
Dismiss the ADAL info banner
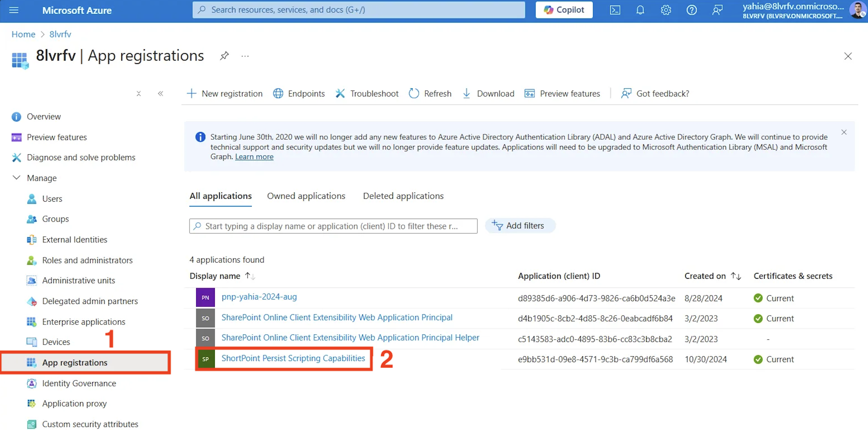click(x=844, y=132)
